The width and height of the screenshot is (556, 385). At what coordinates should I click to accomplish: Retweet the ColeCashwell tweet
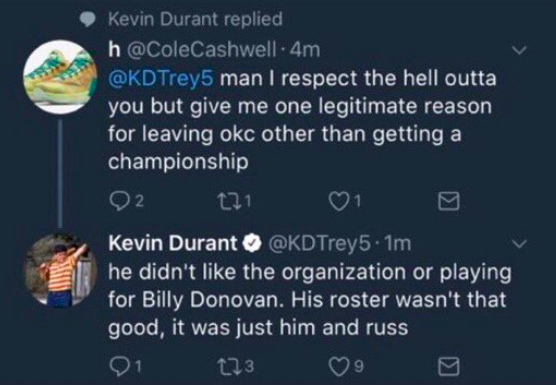click(227, 201)
